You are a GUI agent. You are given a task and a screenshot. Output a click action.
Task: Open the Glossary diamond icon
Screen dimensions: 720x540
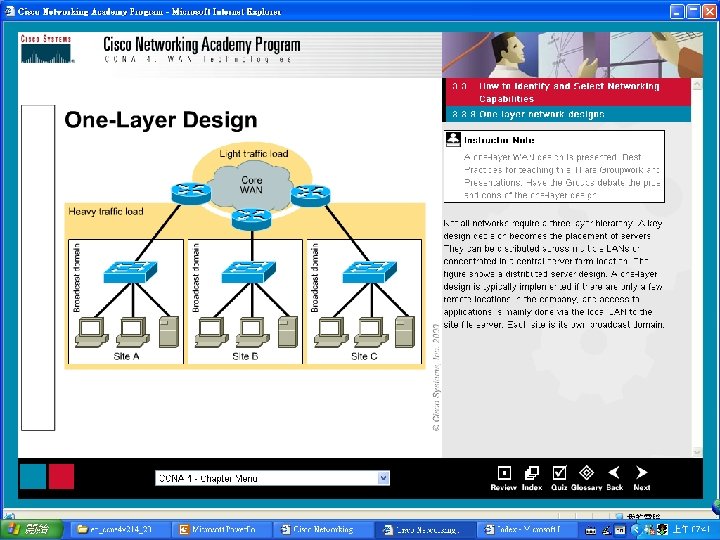586,472
